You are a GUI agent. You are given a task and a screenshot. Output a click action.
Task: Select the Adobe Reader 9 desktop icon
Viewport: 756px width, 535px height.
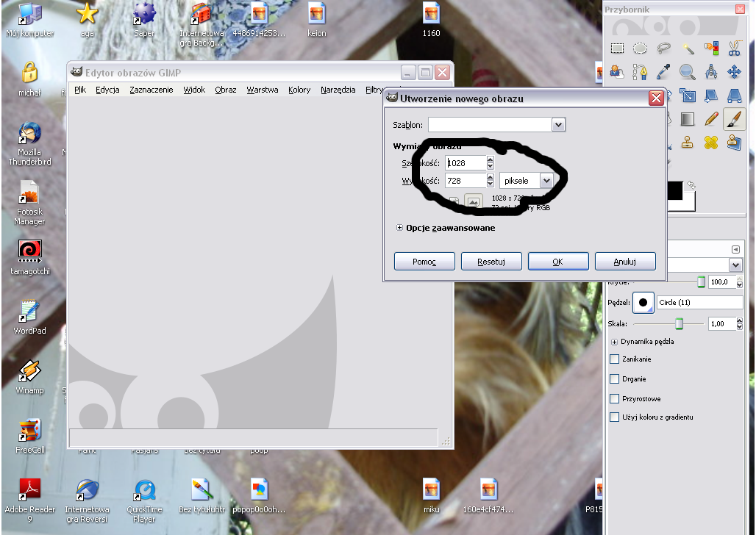point(30,500)
